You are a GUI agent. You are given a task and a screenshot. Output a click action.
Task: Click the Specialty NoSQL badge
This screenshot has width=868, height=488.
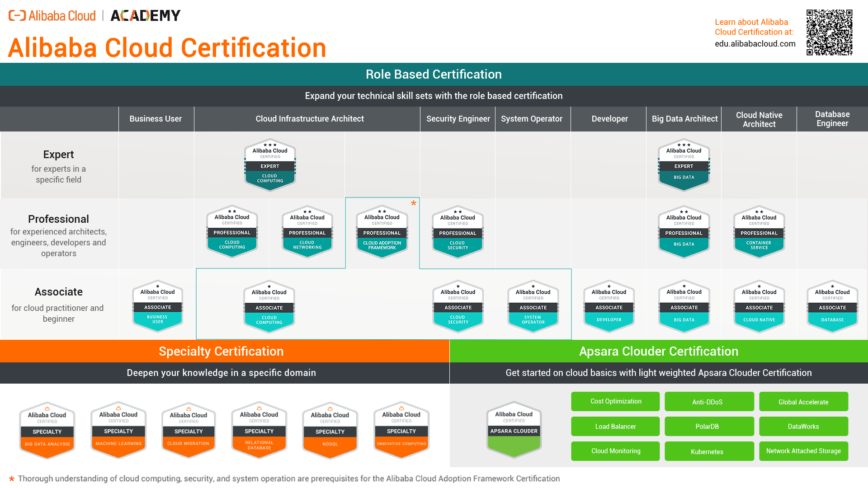tap(330, 430)
